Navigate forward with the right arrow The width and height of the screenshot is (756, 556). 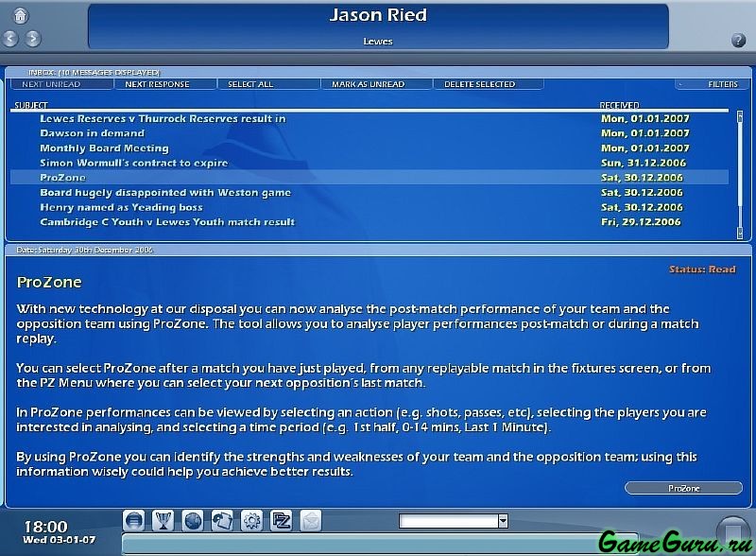coord(33,38)
